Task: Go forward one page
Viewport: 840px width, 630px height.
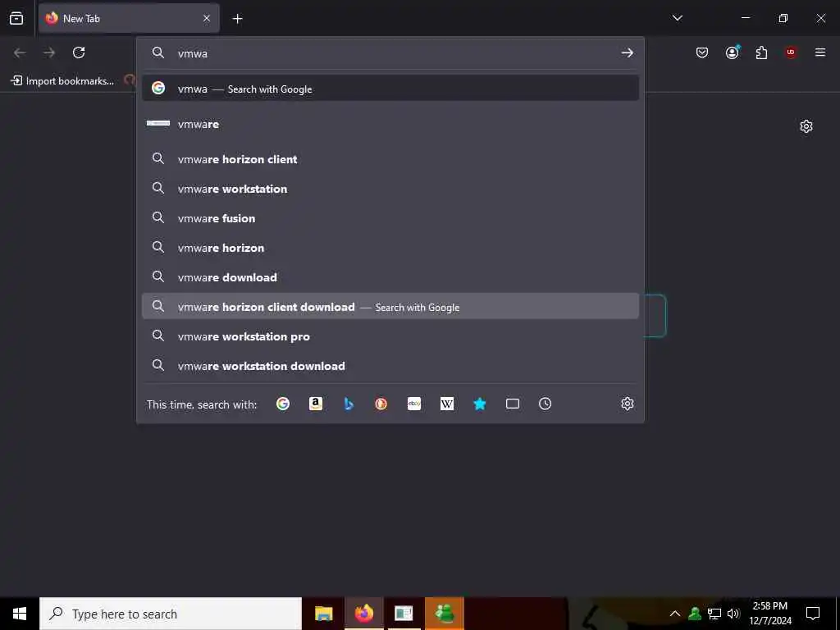Action: (49, 52)
